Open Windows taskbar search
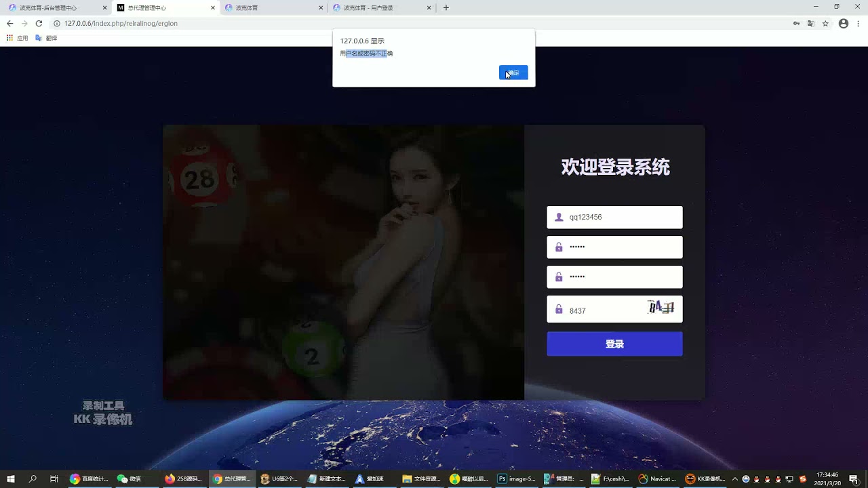 pyautogui.click(x=33, y=479)
